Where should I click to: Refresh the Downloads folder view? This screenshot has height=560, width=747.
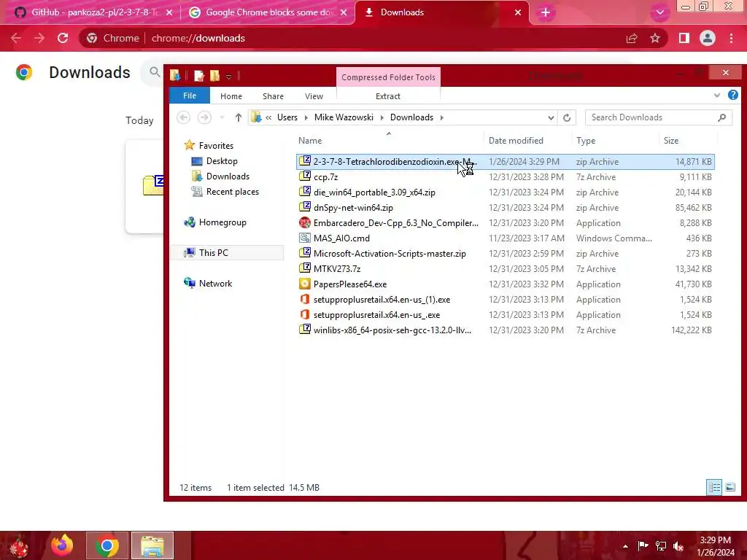(x=566, y=117)
